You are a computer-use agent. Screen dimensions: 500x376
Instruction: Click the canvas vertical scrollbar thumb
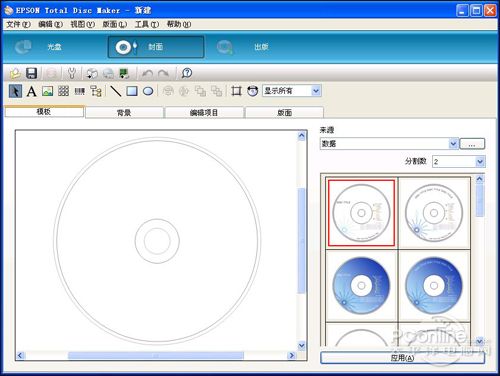pyautogui.click(x=302, y=241)
